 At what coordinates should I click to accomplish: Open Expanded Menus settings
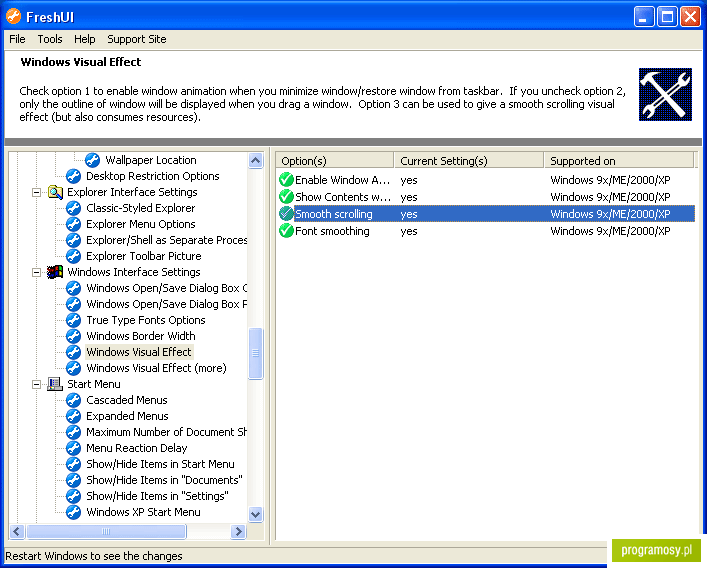[127, 416]
